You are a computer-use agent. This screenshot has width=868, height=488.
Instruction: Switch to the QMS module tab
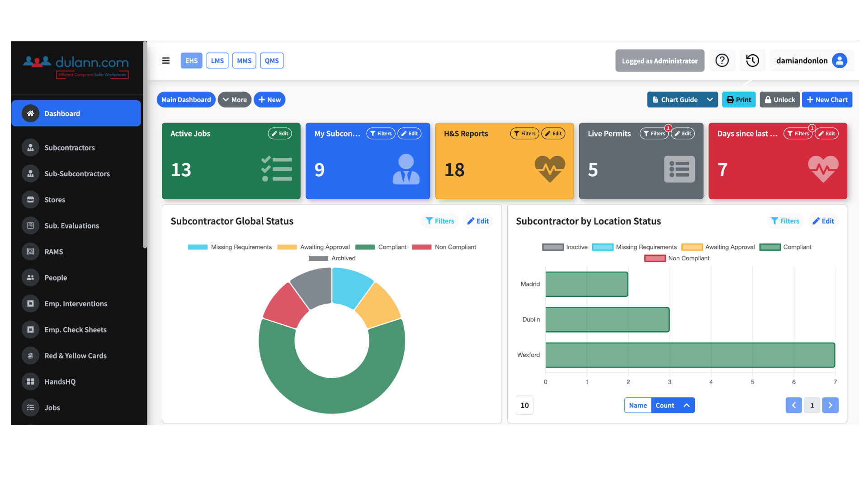click(x=271, y=61)
